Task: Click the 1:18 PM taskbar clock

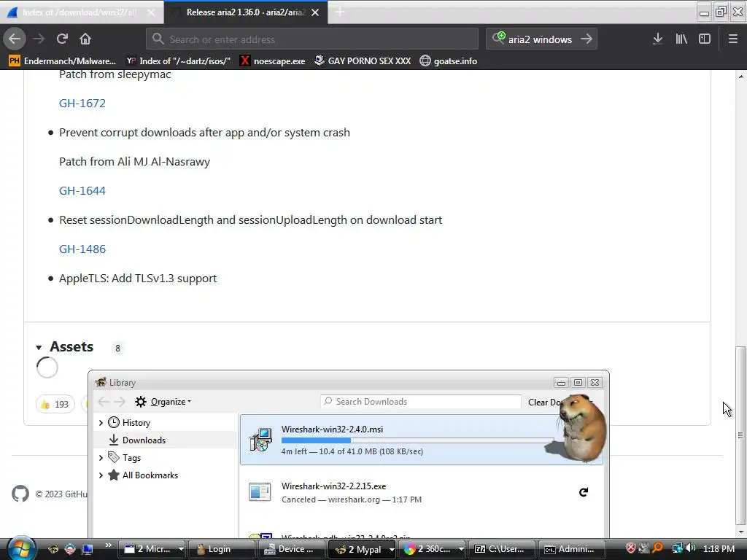Action: 719,548
